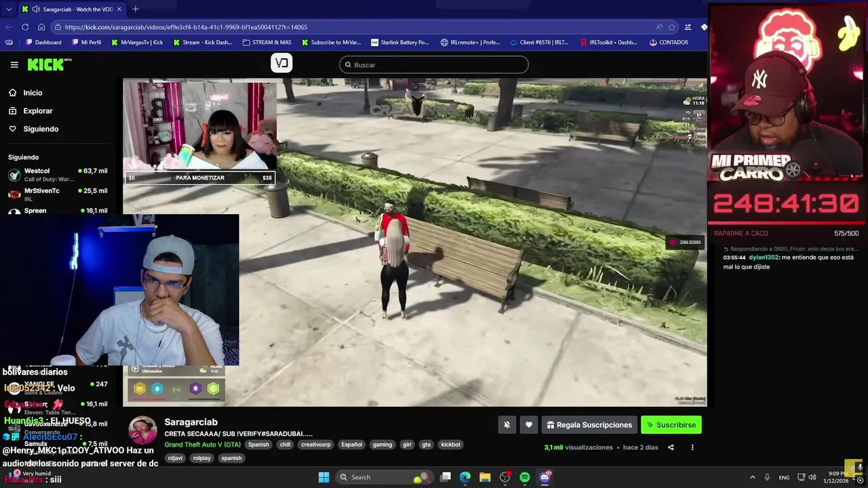This screenshot has width=868, height=488.
Task: Select the girl tag
Action: tap(407, 445)
